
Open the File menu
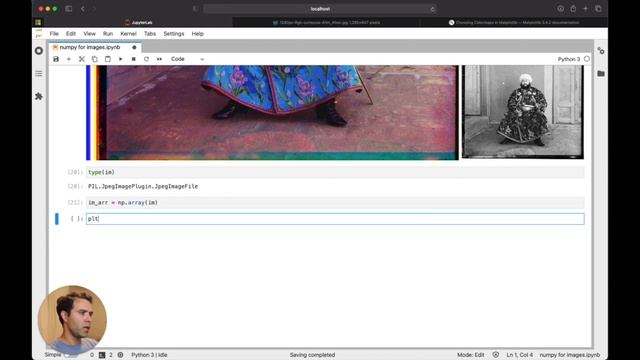[x=54, y=34]
